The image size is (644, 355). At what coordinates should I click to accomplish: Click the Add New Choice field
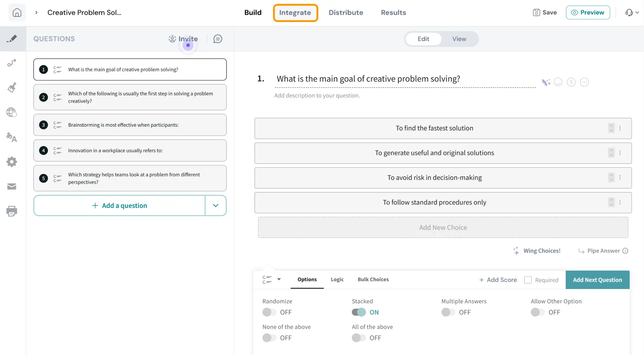[443, 227]
